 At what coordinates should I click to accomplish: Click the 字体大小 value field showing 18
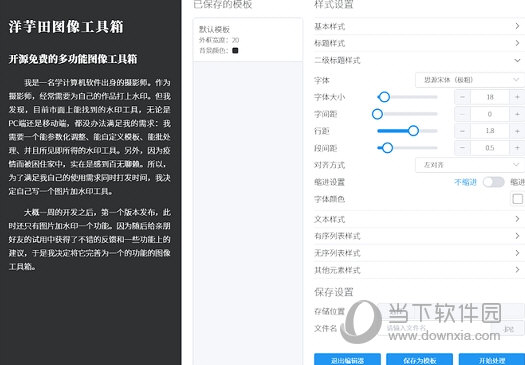(490, 97)
